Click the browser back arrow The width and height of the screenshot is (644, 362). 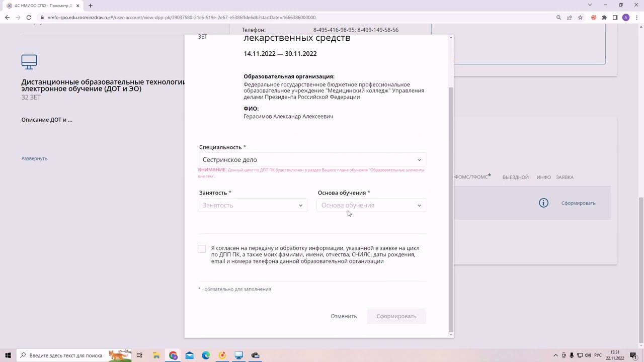point(7,17)
